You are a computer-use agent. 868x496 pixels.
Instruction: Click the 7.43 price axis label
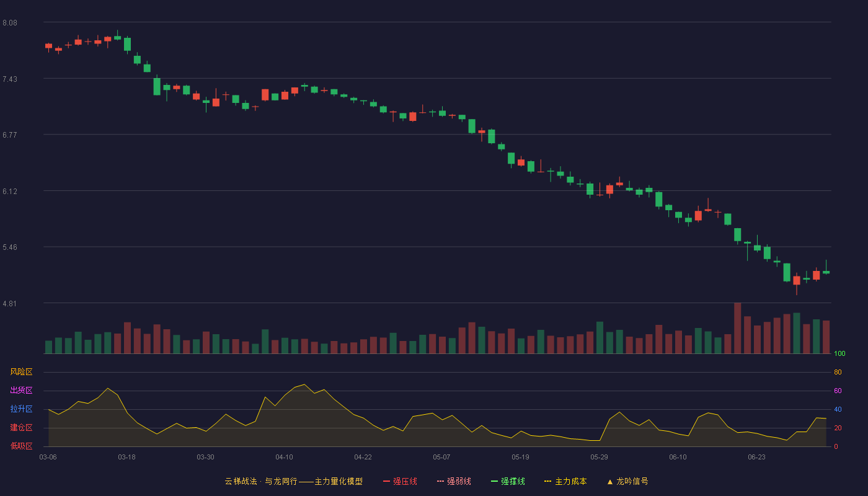[10, 79]
